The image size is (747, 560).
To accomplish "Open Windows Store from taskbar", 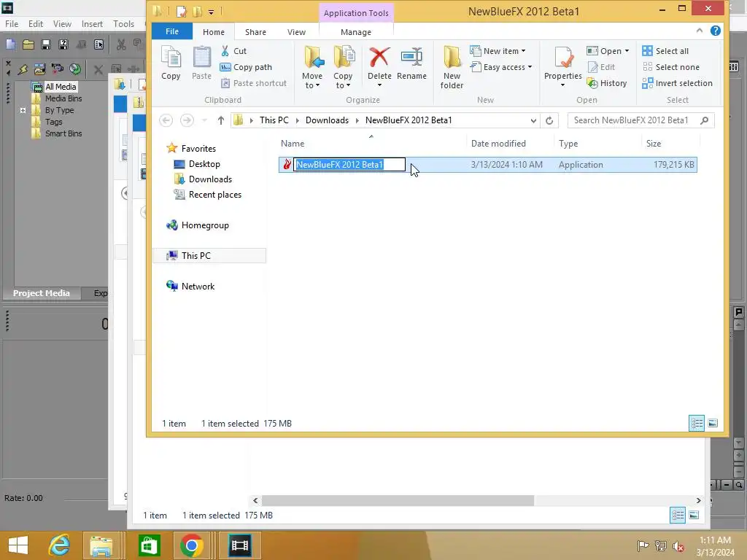I will tap(149, 545).
